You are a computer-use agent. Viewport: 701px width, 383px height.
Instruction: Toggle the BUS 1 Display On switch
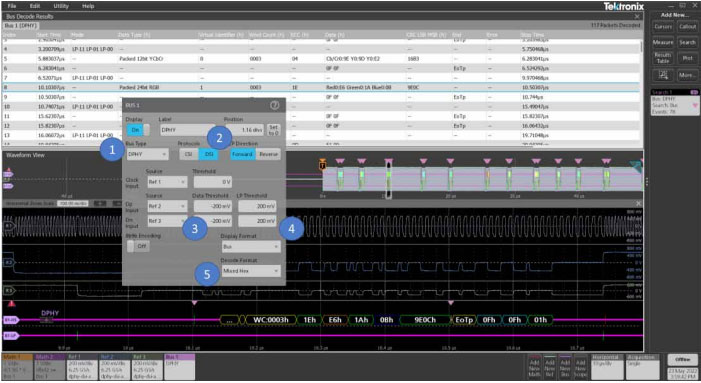[138, 130]
